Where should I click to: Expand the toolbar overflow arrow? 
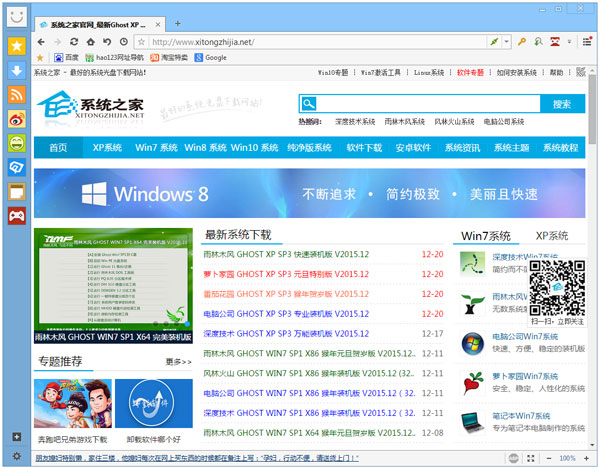[569, 42]
